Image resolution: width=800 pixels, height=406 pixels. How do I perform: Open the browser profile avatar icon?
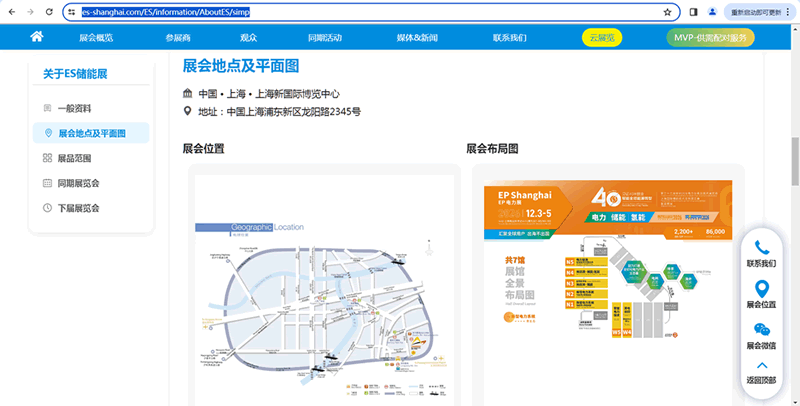pyautogui.click(x=712, y=12)
